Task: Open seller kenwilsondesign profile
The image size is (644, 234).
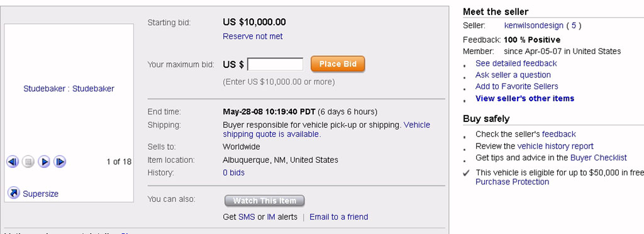Action: [533, 25]
